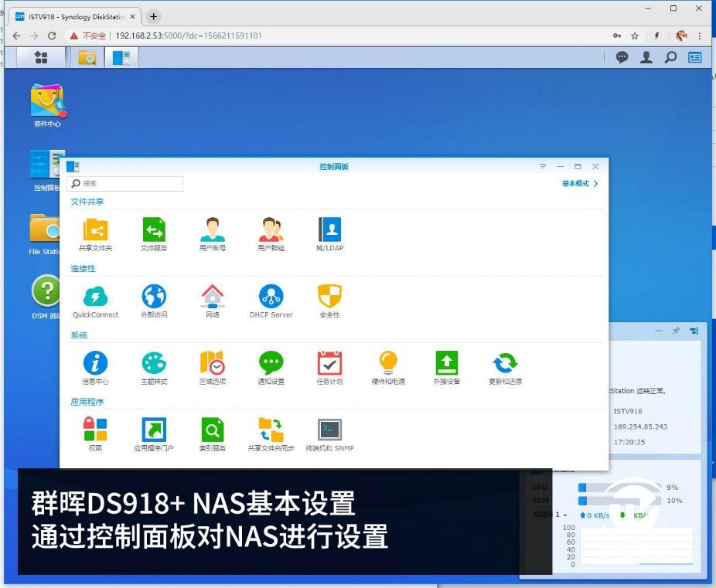Open the DHCP Server settings

[x=271, y=301]
